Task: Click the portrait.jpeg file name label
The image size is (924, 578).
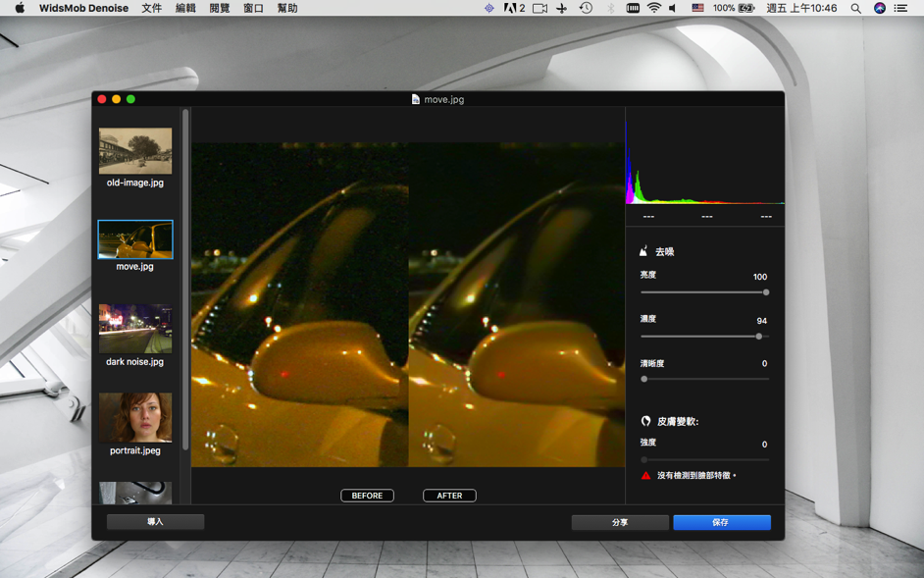Action: click(x=135, y=450)
